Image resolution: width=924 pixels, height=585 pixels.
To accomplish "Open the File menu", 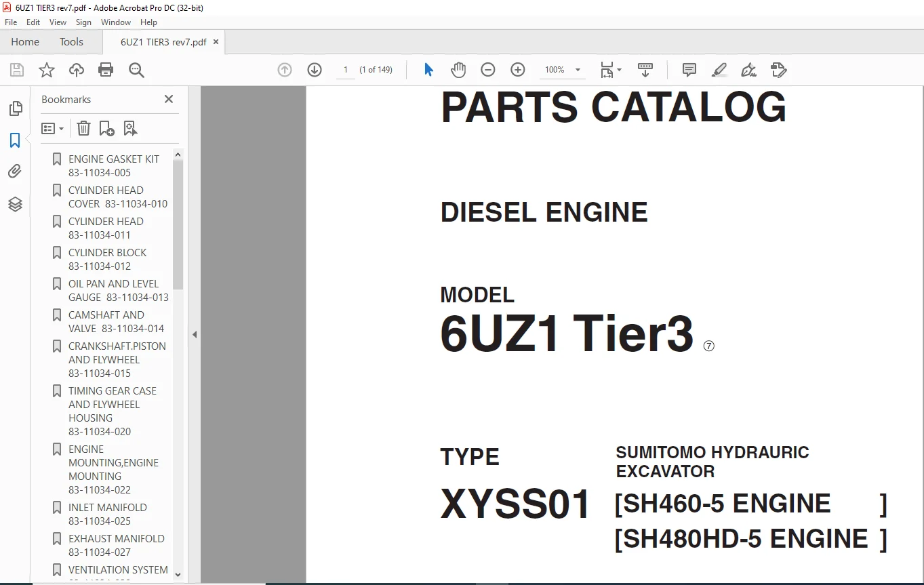I will tap(11, 22).
